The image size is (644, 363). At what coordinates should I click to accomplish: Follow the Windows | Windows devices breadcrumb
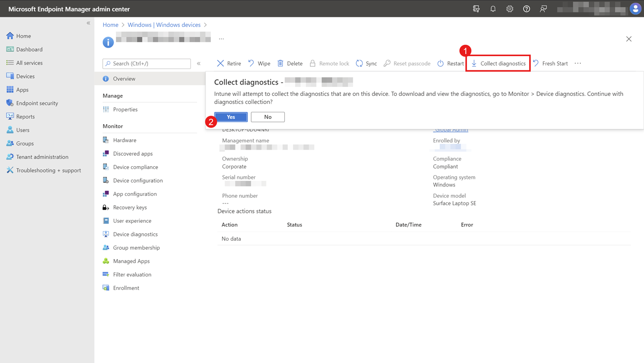pos(164,25)
